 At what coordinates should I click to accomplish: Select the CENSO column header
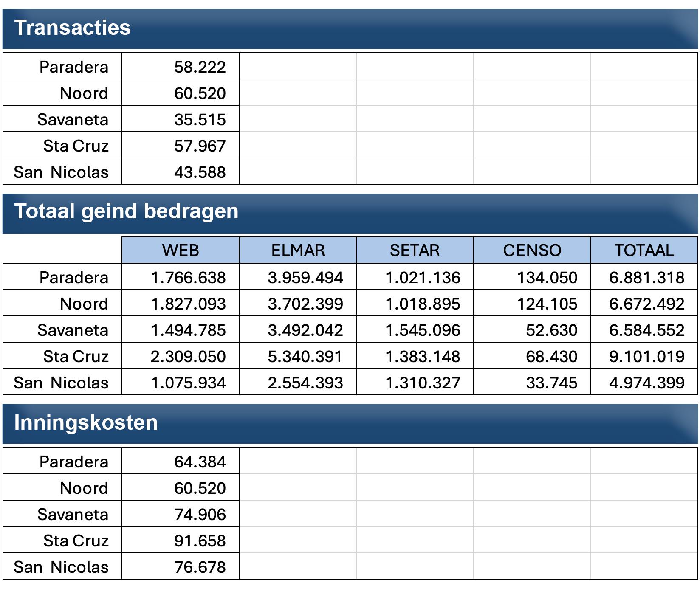pyautogui.click(x=532, y=250)
